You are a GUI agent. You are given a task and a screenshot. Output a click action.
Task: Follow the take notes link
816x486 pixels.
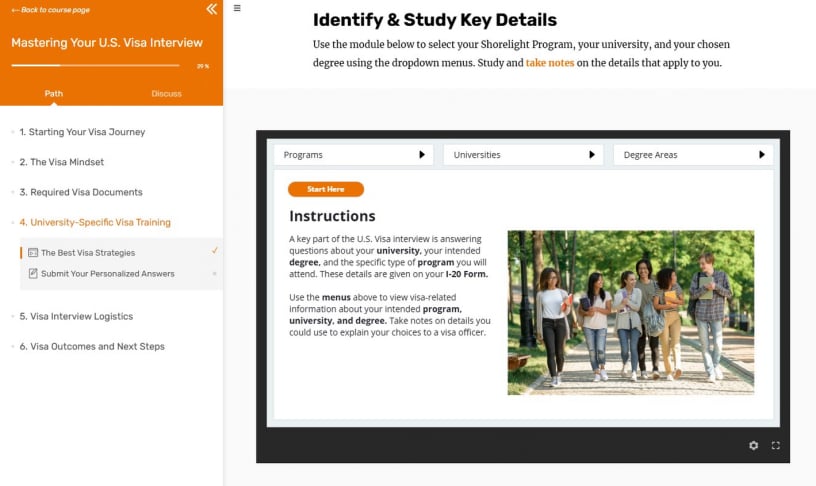[550, 63]
